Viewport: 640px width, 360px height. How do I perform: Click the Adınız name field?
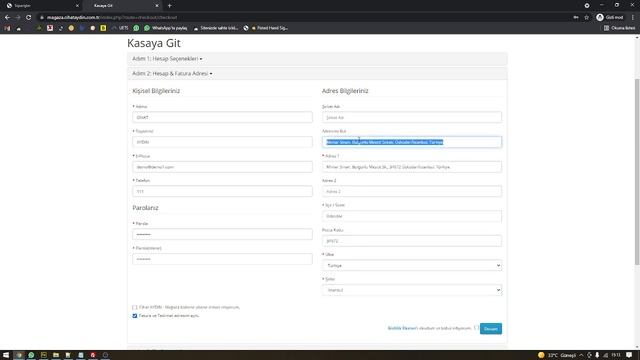pyautogui.click(x=222, y=117)
